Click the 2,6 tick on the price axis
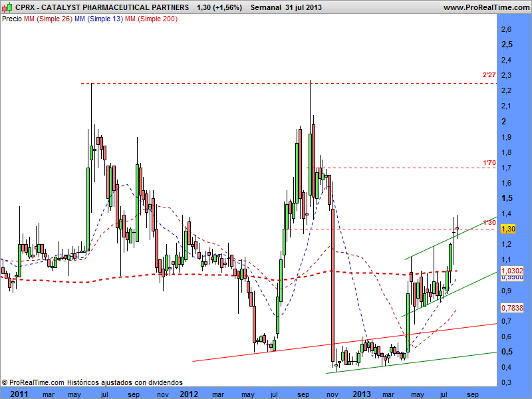 tap(506, 29)
